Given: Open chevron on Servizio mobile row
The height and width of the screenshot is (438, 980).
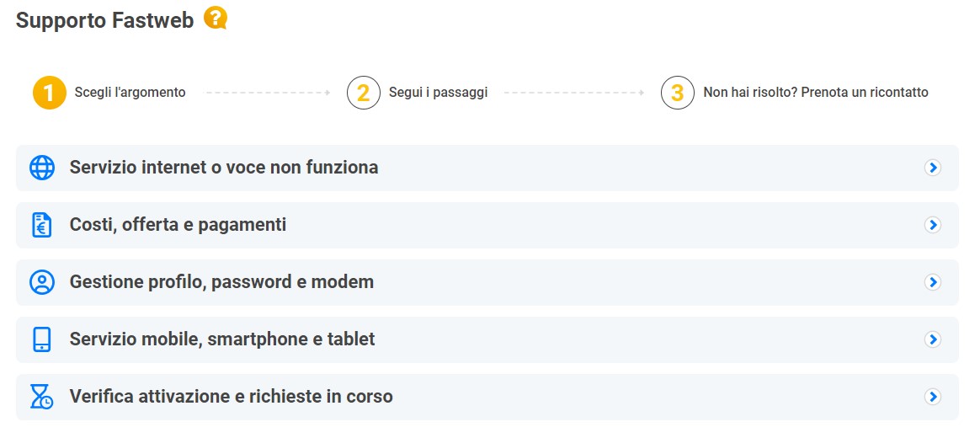Looking at the screenshot, I should click(933, 339).
